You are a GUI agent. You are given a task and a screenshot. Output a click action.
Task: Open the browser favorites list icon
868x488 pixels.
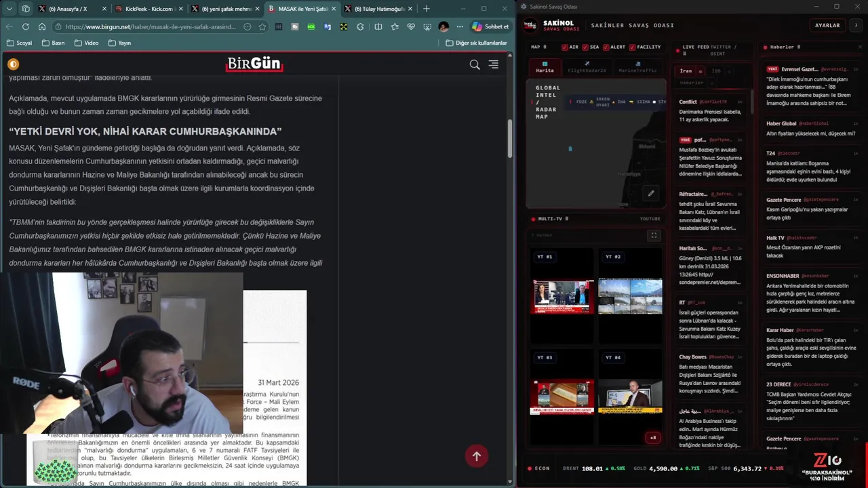[395, 26]
